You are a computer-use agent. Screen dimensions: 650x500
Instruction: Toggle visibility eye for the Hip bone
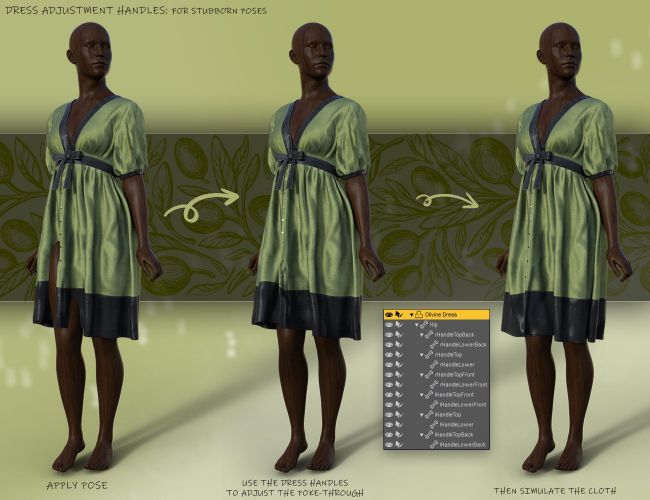(389, 325)
